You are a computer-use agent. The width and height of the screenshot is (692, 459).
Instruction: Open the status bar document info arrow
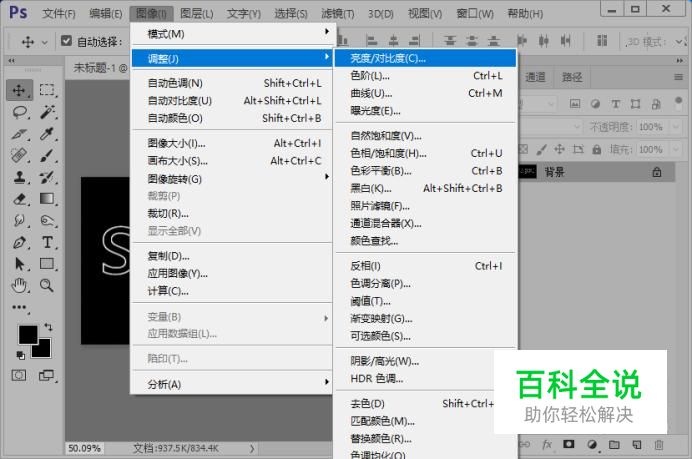point(252,448)
